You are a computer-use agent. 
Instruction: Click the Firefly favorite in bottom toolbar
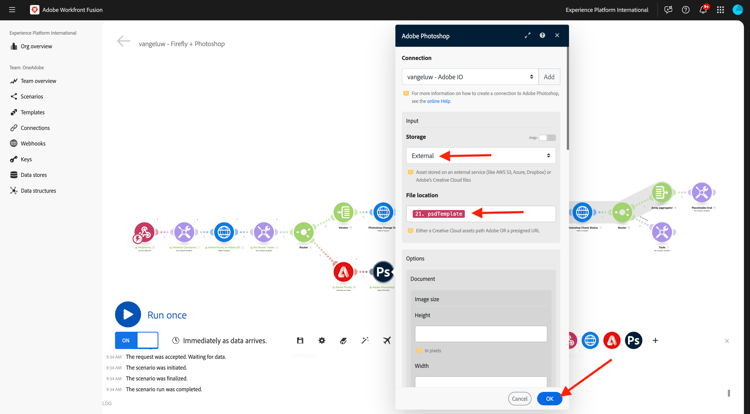[612, 340]
